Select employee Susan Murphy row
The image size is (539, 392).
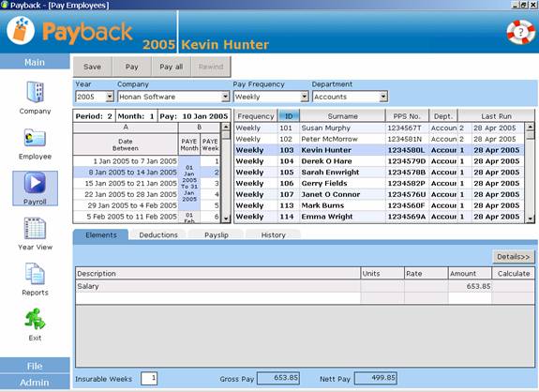click(379, 128)
